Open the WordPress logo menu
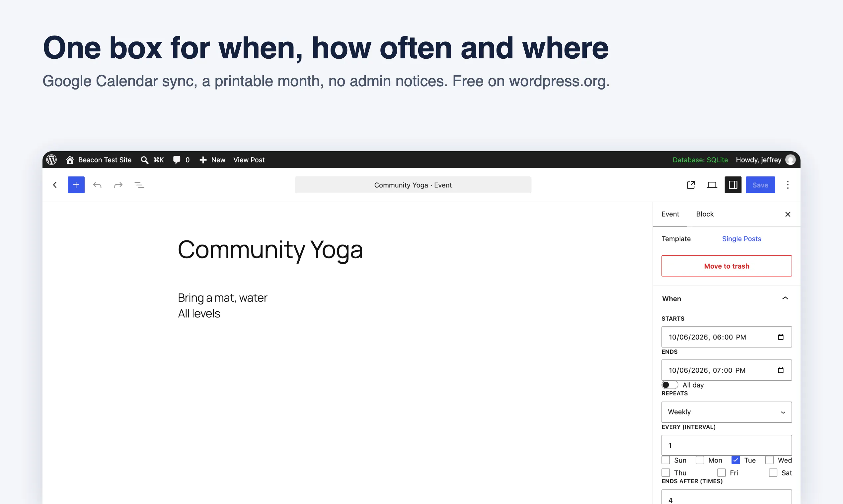843x504 pixels. pyautogui.click(x=51, y=159)
